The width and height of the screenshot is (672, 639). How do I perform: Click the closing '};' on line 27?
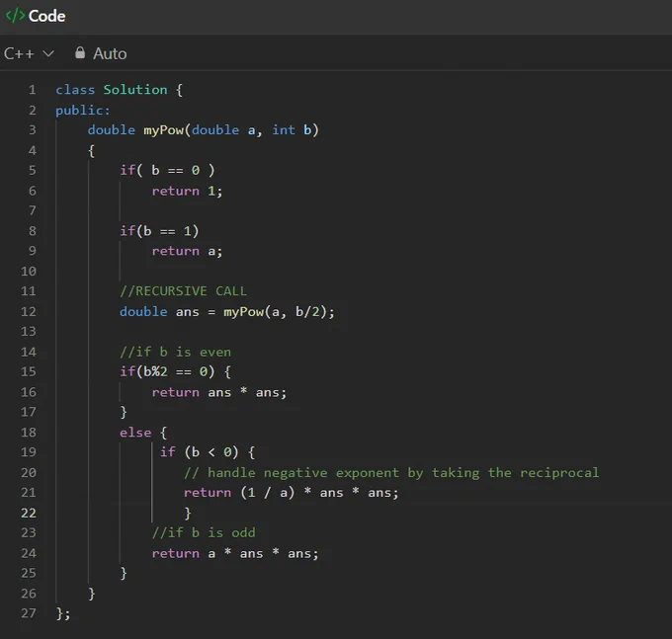point(63,613)
